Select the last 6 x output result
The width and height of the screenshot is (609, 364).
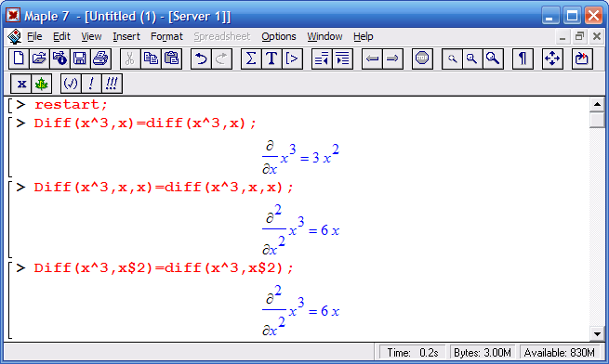(x=330, y=311)
